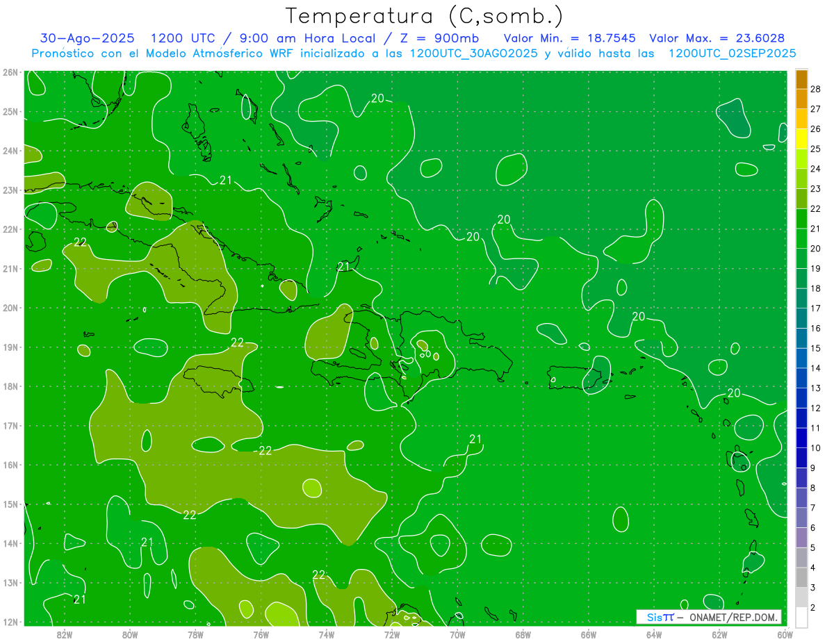Click the 60W longitude axis label
834x644 pixels.
tap(784, 634)
